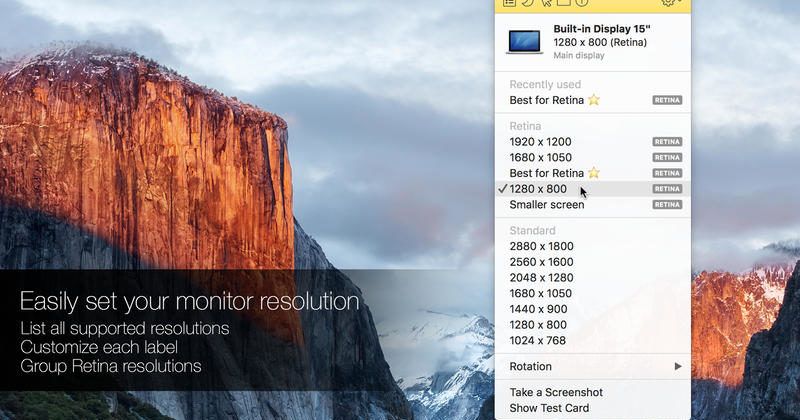Click the mouse pointer icon in yellow toolbar

click(x=546, y=3)
